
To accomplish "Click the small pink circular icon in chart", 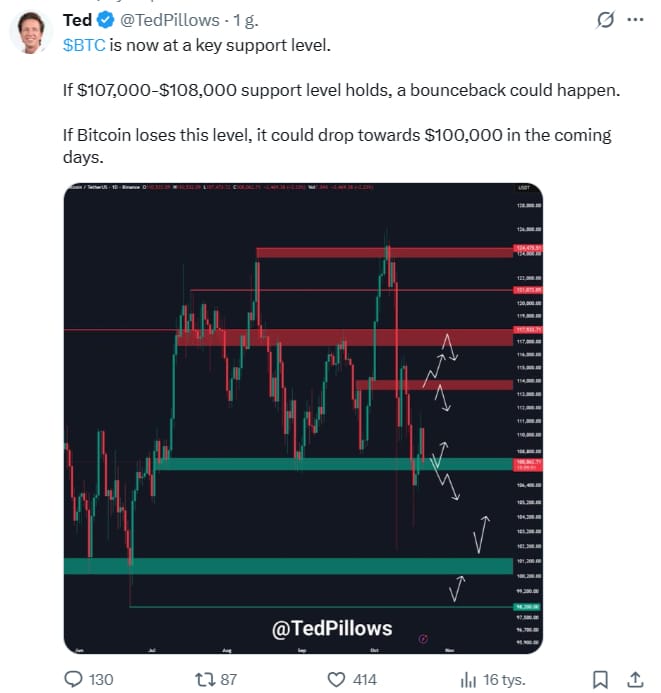I will [x=422, y=637].
